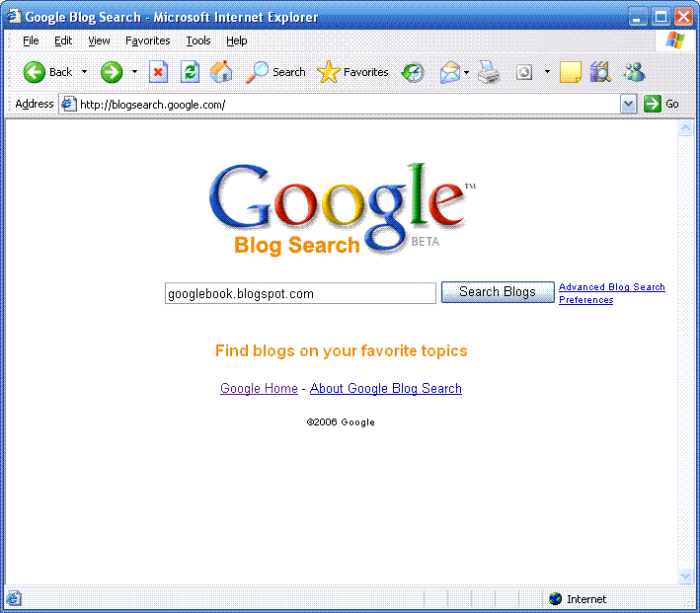Stop page loading with red X icon
Viewport: 700px width, 613px height.
(158, 72)
